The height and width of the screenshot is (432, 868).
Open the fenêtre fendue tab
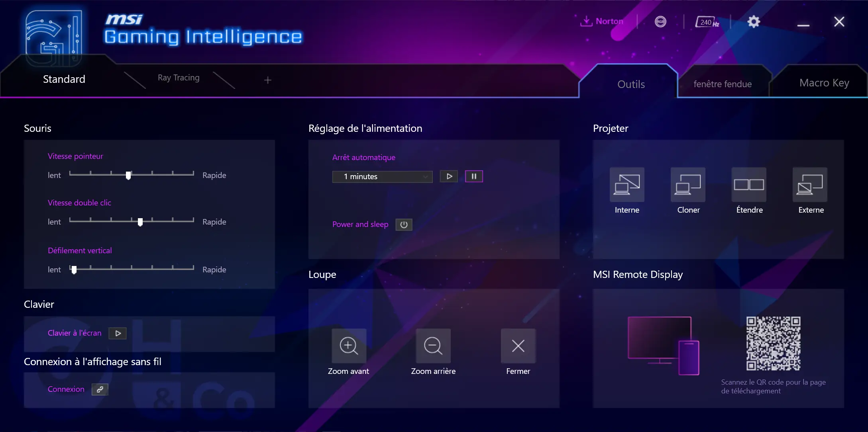point(723,84)
